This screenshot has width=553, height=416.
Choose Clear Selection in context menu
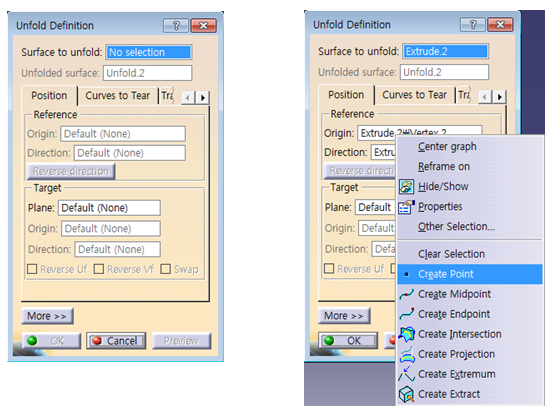pyautogui.click(x=451, y=254)
